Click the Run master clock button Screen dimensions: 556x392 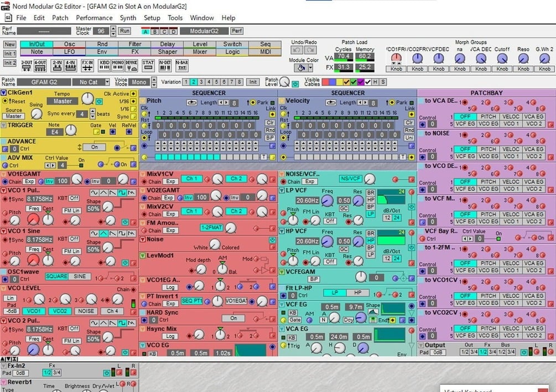(124, 31)
